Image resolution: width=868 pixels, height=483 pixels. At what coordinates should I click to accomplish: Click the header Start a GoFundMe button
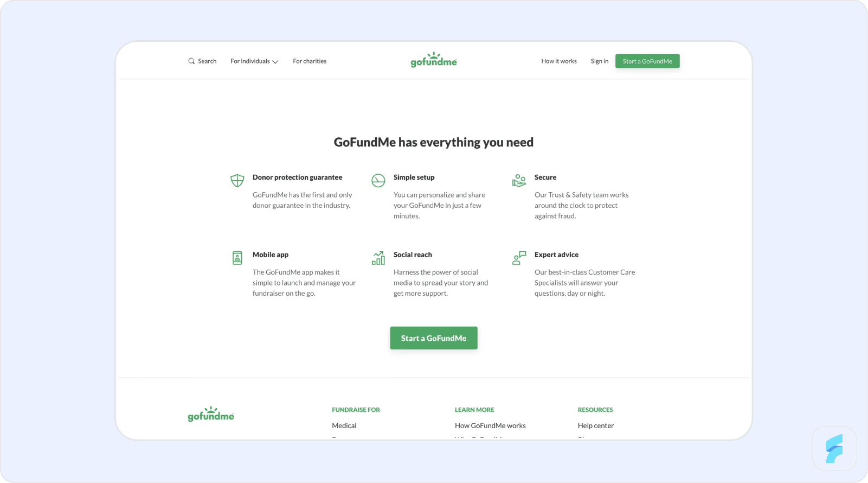coord(647,61)
